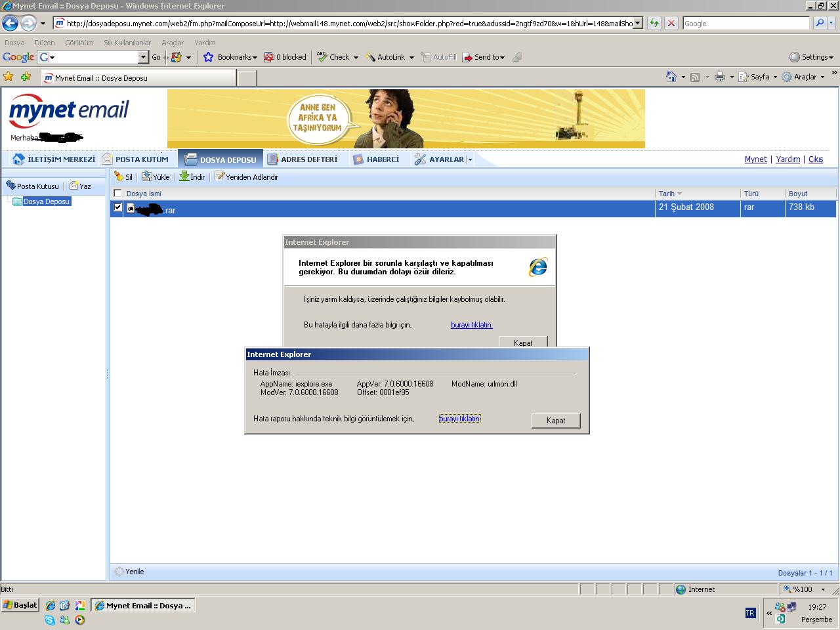Select Dosya Deposu folder in the sidebar tree
The width and height of the screenshot is (840, 630).
[x=46, y=201]
